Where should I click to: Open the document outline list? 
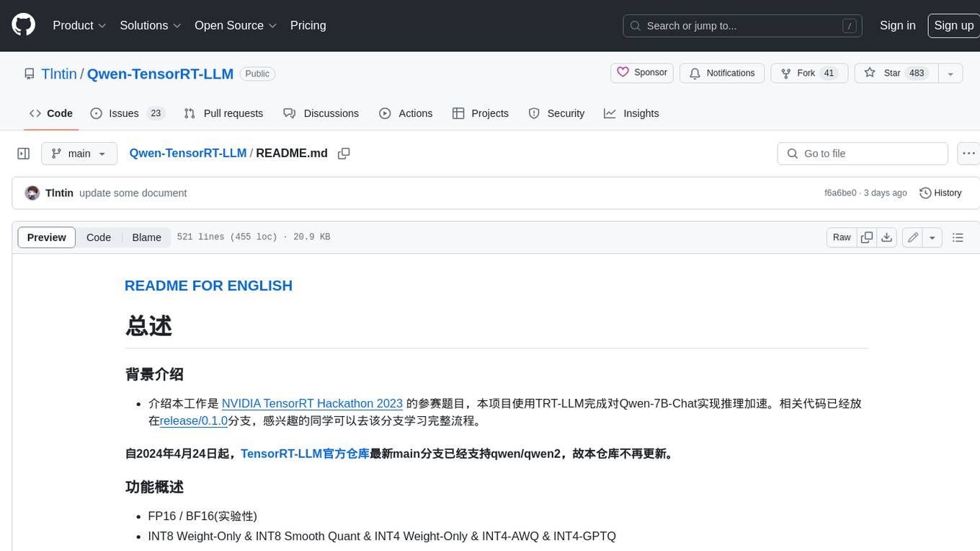(958, 237)
